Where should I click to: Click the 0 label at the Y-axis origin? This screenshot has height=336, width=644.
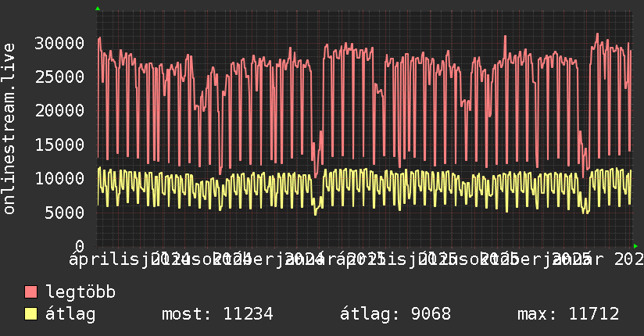click(x=80, y=245)
